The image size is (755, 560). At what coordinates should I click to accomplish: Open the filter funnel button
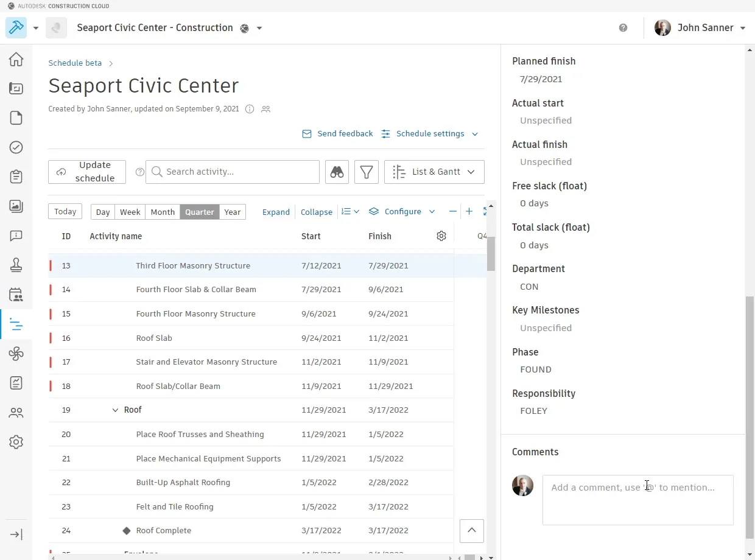pyautogui.click(x=367, y=172)
